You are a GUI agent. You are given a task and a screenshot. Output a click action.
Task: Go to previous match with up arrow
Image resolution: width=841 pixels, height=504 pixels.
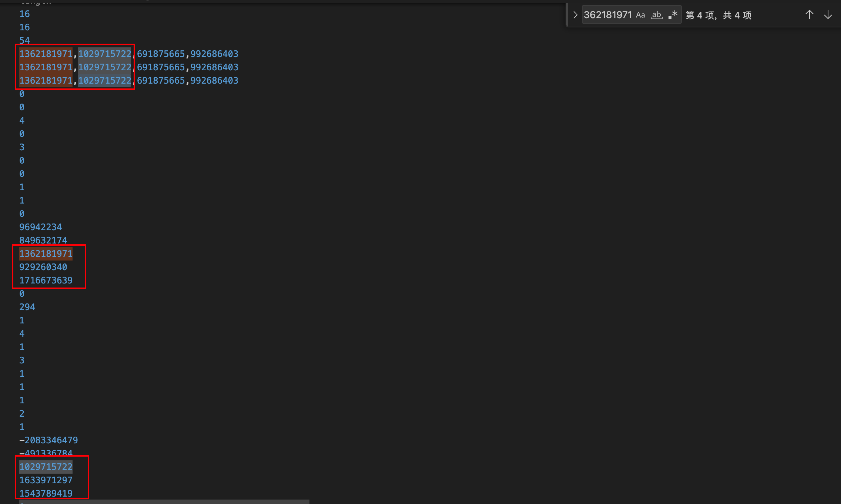[809, 15]
